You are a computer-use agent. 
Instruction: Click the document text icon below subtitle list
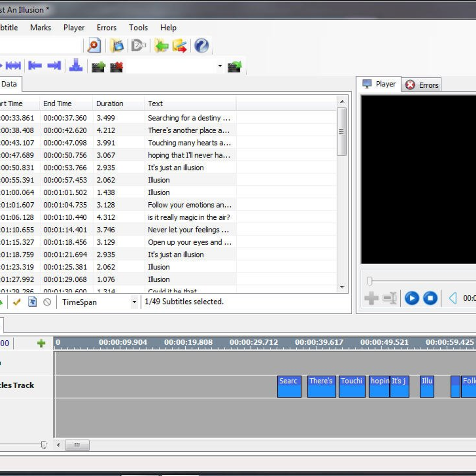tap(33, 302)
